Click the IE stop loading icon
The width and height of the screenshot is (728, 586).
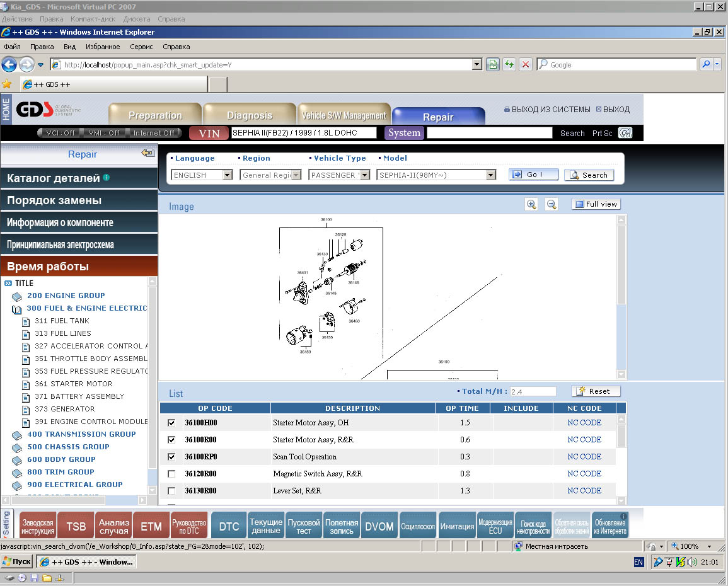click(x=526, y=64)
